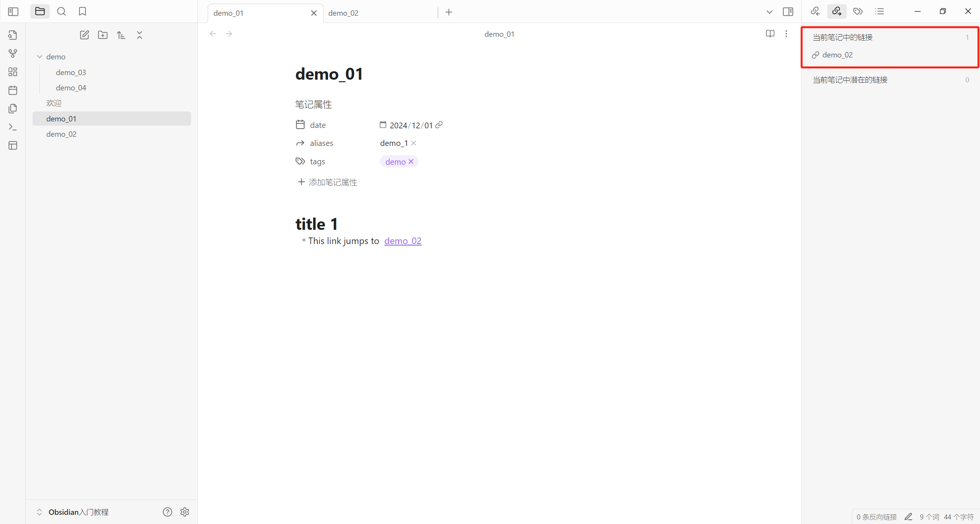Toggle the left sidebar
Viewport: 980px width, 524px height.
[x=13, y=11]
